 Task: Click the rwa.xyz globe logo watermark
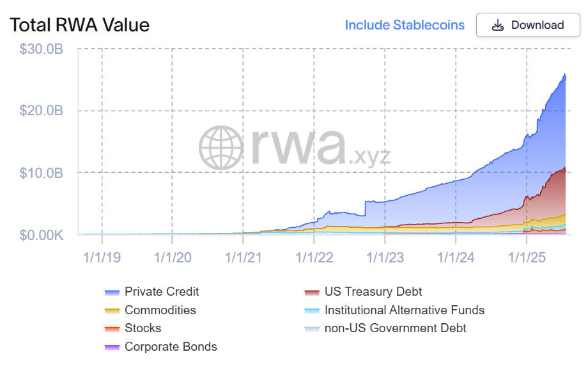(221, 148)
